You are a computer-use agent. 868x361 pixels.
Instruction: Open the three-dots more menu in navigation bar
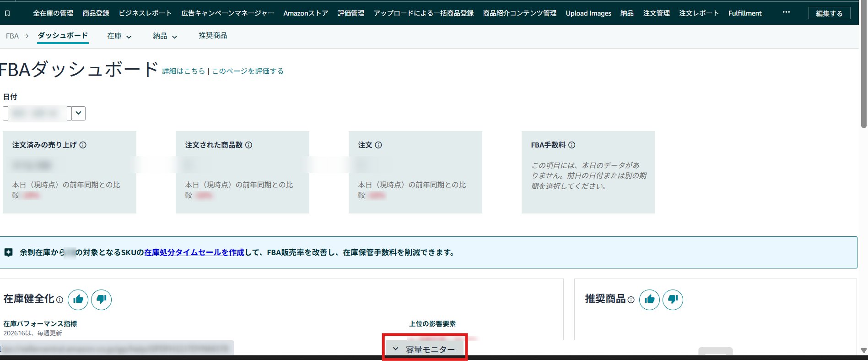[x=786, y=12]
